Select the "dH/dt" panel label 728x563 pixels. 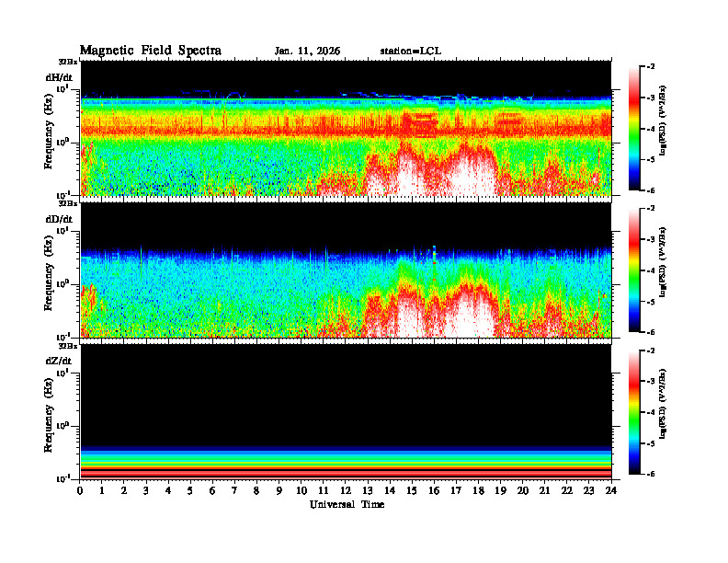tap(59, 77)
